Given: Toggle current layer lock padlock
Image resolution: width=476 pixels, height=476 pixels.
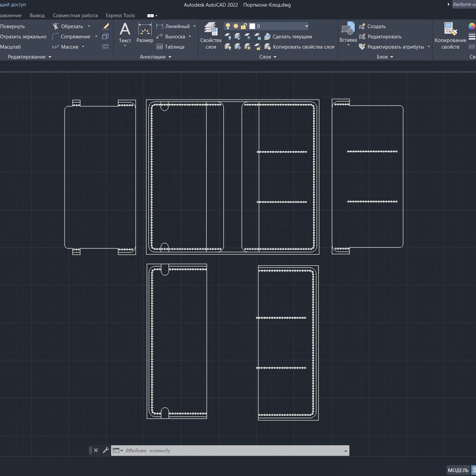Looking at the screenshot, I should click(x=244, y=26).
